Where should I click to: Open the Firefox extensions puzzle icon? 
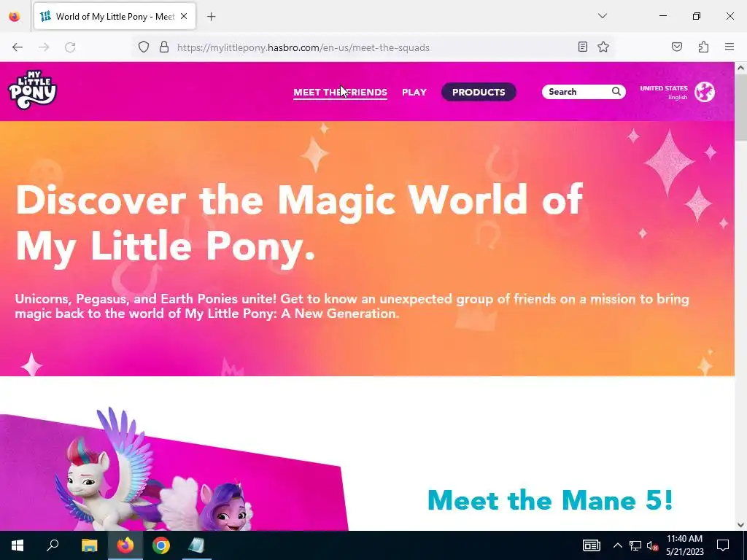[x=703, y=47]
